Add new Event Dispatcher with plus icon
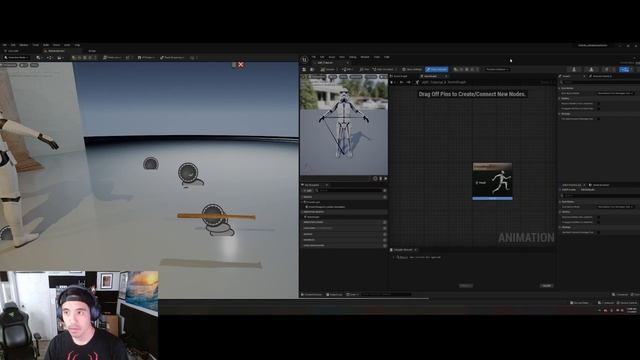Screen dimensions: 640x360 384,245
